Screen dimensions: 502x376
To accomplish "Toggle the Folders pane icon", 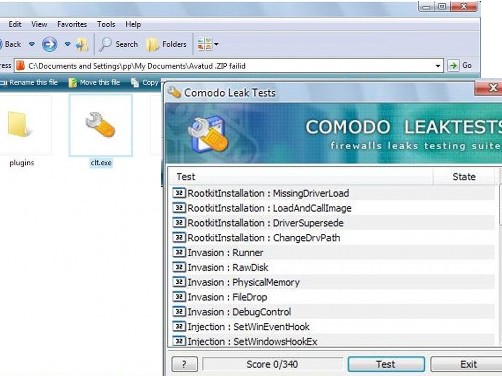I will pos(153,44).
